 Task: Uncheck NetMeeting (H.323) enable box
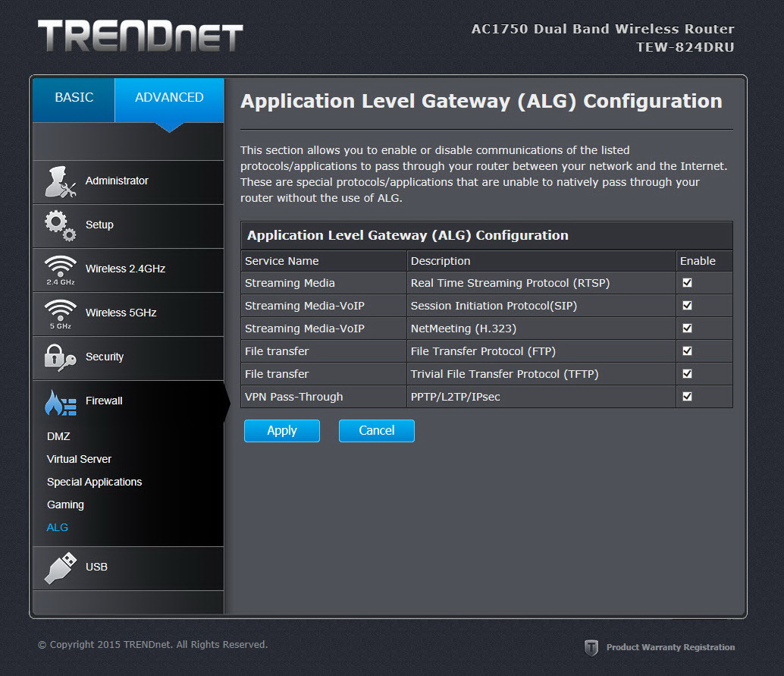[x=688, y=329]
